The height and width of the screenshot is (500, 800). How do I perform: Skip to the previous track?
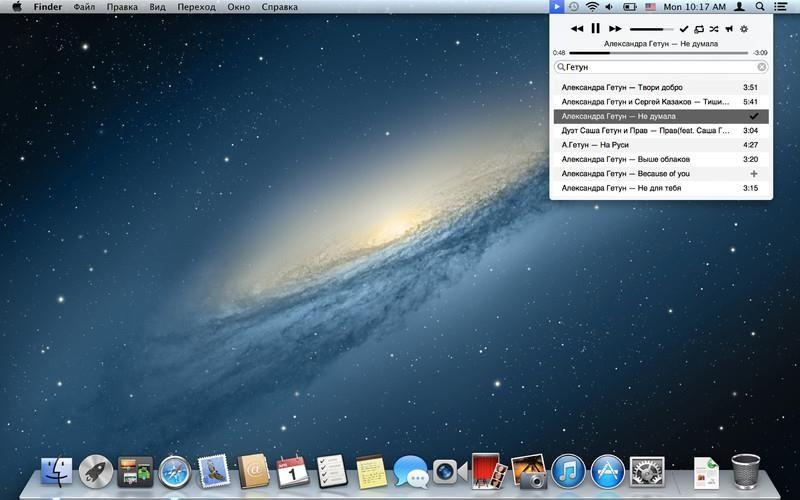[x=577, y=29]
